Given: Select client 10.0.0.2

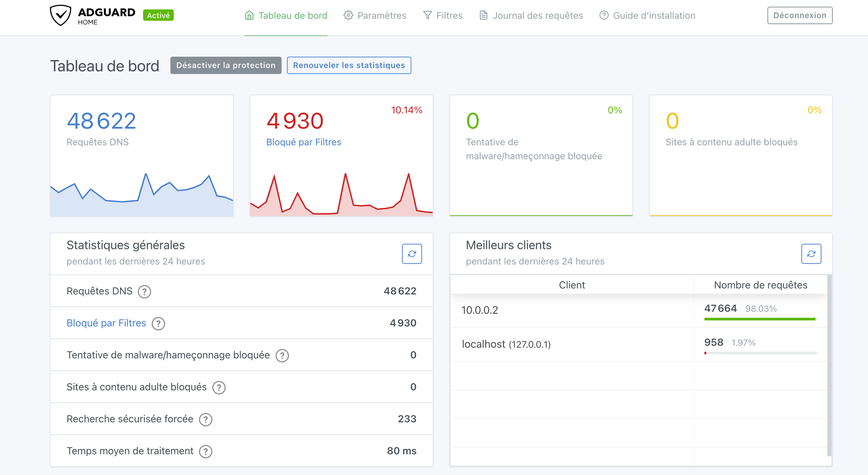Looking at the screenshot, I should (x=480, y=310).
